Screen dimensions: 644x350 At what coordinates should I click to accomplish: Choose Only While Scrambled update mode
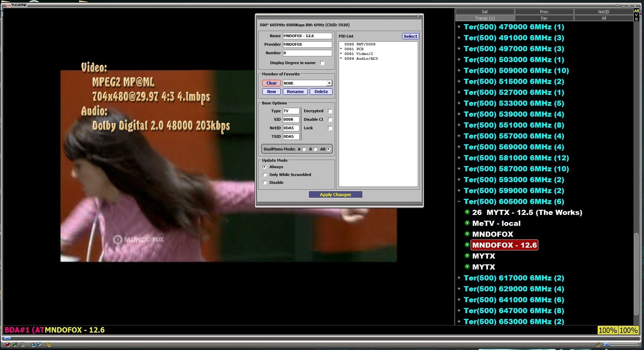(x=265, y=175)
